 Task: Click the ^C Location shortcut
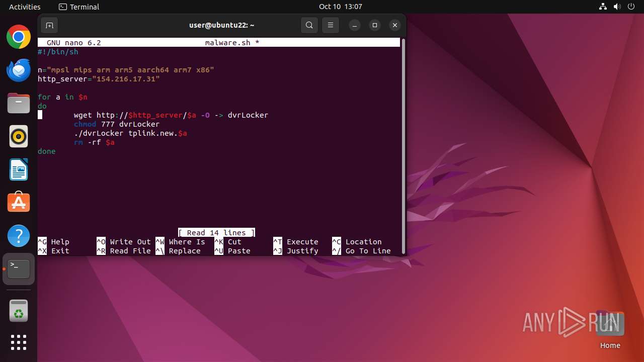click(x=357, y=242)
